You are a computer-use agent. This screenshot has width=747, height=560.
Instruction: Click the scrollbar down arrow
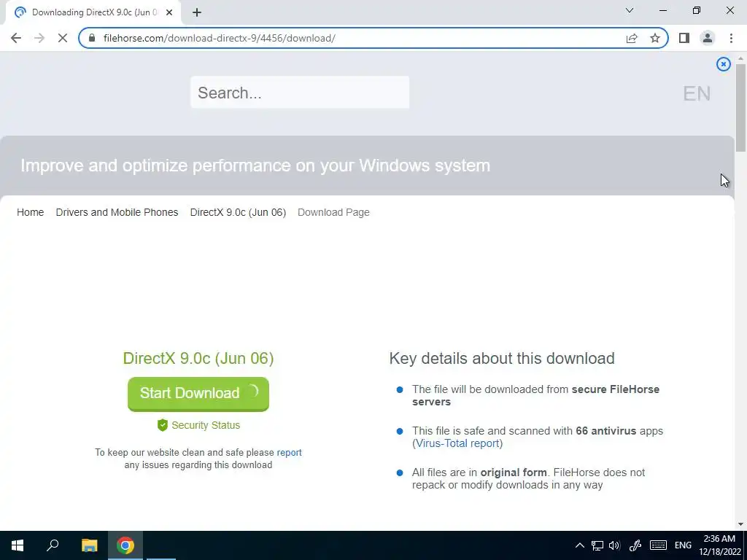coord(740,524)
